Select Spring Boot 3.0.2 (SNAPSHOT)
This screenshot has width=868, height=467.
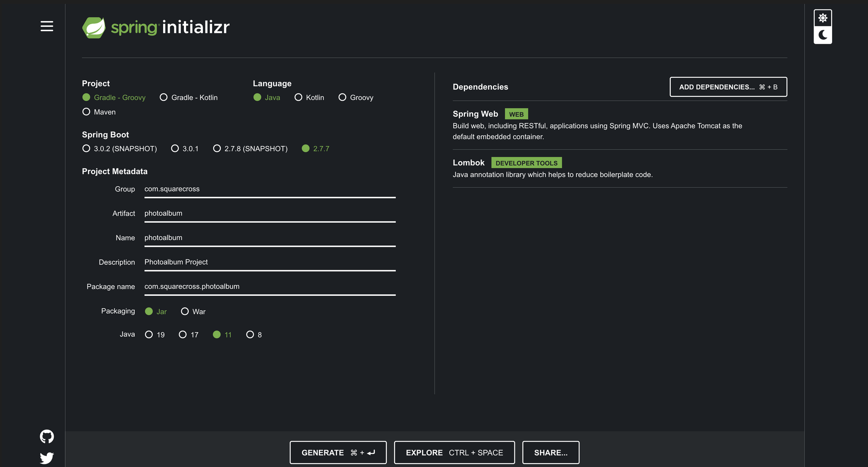coord(119,149)
